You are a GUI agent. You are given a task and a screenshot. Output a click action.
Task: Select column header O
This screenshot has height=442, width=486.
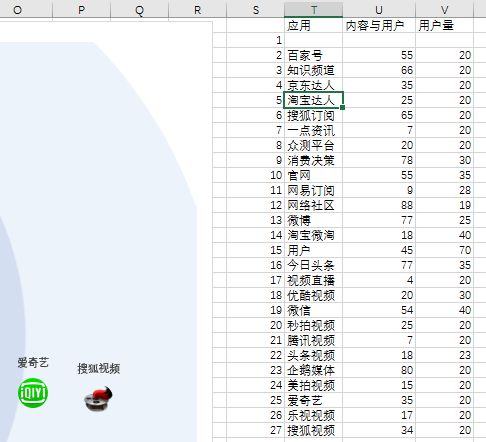(17, 10)
